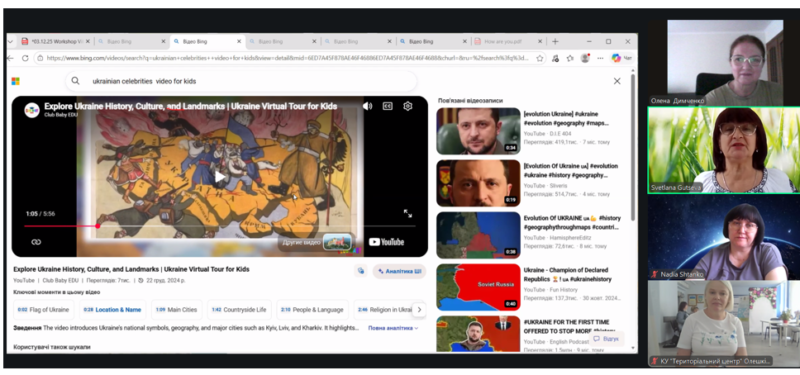Image resolution: width=800 pixels, height=375 pixels.
Task: Open the YouTube logo link in player
Action: 386,242
